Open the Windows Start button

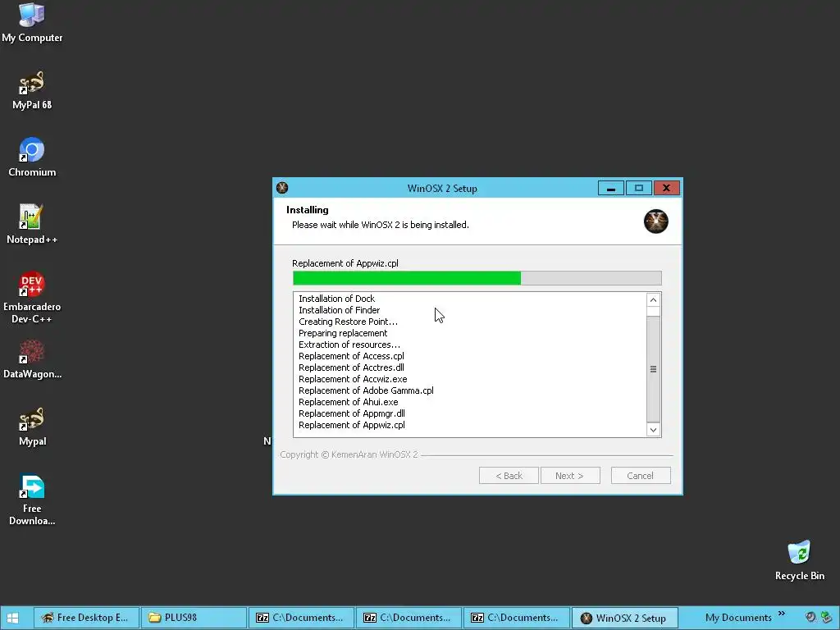coord(11,618)
